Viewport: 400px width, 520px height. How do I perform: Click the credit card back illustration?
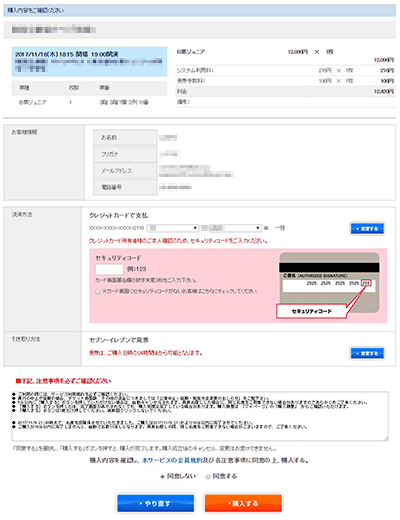coord(329,282)
